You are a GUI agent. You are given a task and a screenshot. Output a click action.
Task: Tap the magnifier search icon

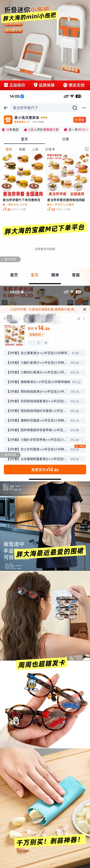coord(75,108)
